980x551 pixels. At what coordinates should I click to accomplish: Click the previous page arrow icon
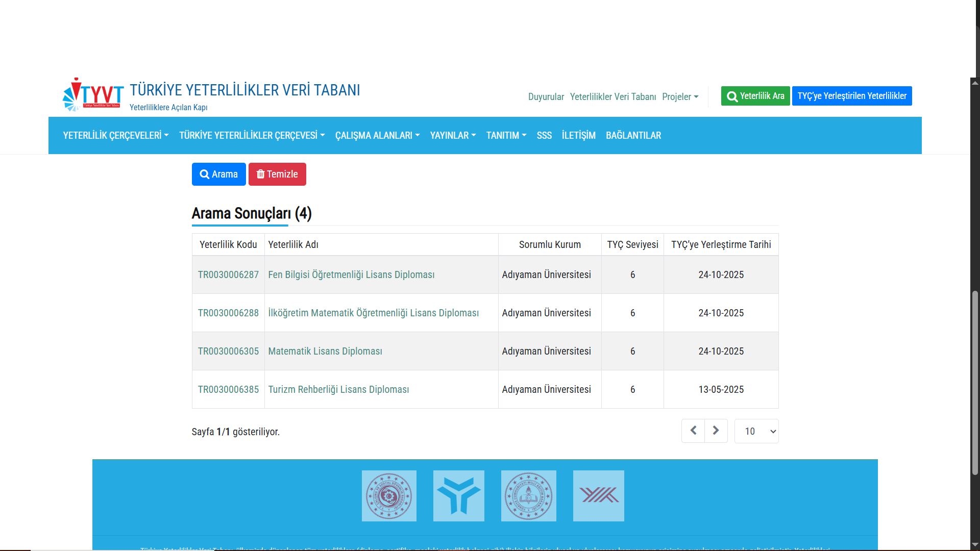pos(693,431)
